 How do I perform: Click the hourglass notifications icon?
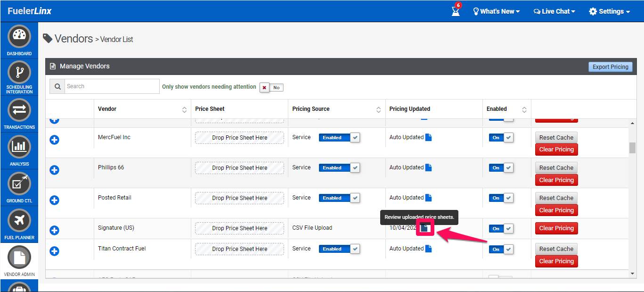(456, 11)
